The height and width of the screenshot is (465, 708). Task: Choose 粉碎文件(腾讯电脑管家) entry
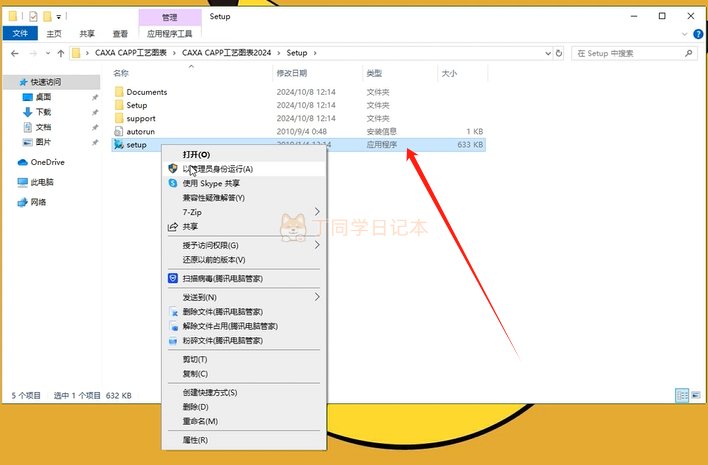click(244, 340)
